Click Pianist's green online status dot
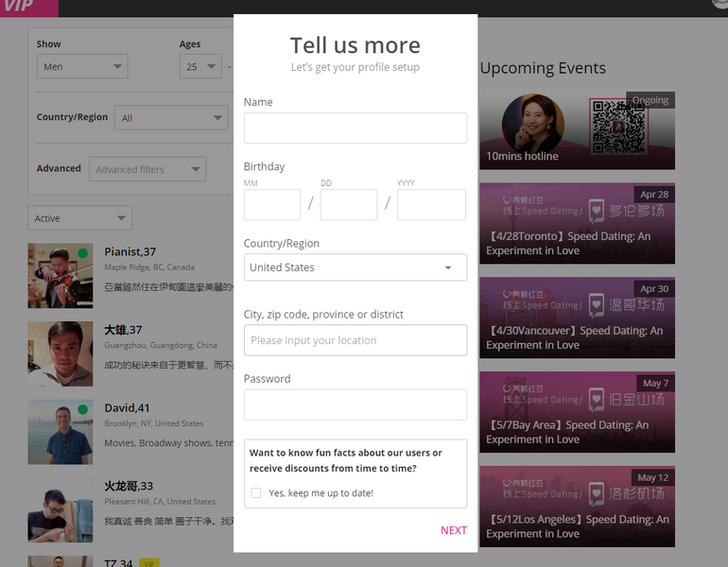The image size is (728, 567). click(82, 253)
